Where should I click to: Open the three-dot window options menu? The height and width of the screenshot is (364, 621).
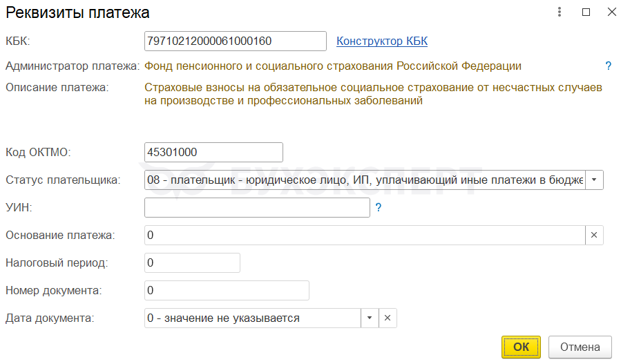(559, 12)
